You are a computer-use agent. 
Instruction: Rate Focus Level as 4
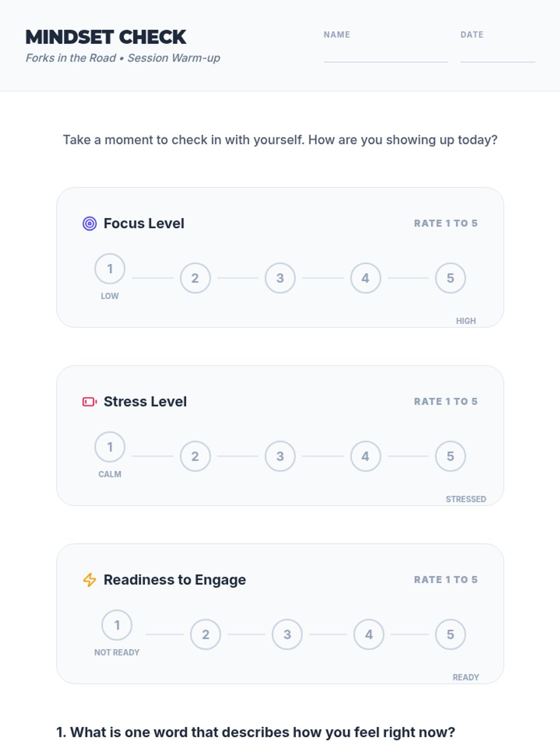[365, 278]
